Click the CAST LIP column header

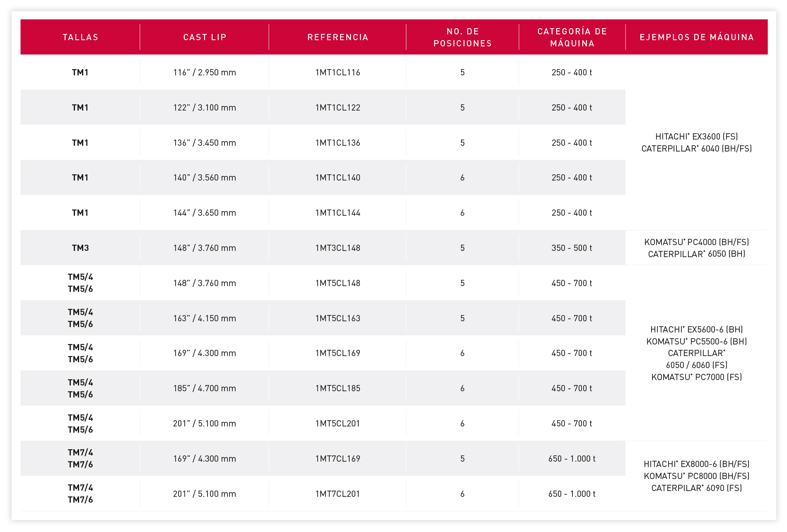(205, 37)
